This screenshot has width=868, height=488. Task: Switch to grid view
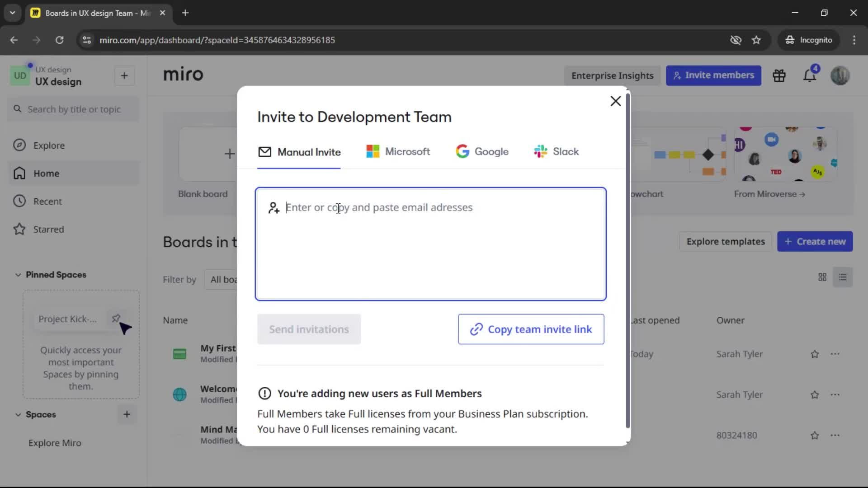(822, 277)
